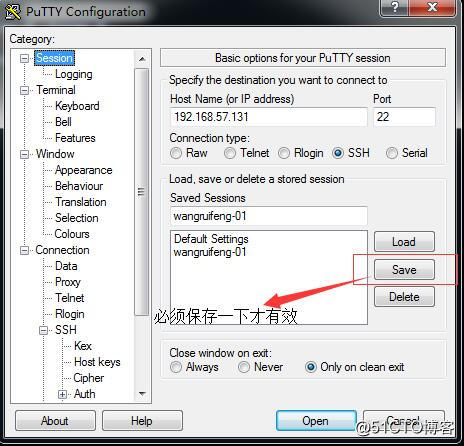Collapse the Session tree node
The image size is (464, 446).
pyautogui.click(x=24, y=58)
